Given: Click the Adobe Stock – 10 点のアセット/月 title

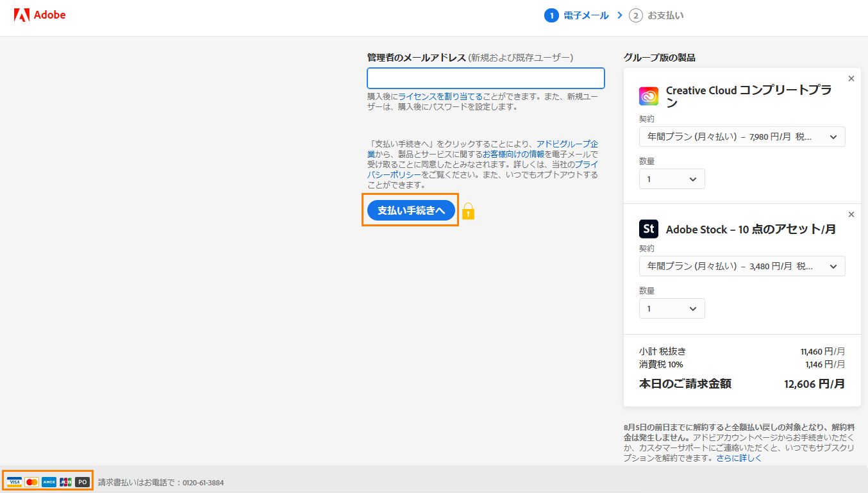Looking at the screenshot, I should point(751,230).
